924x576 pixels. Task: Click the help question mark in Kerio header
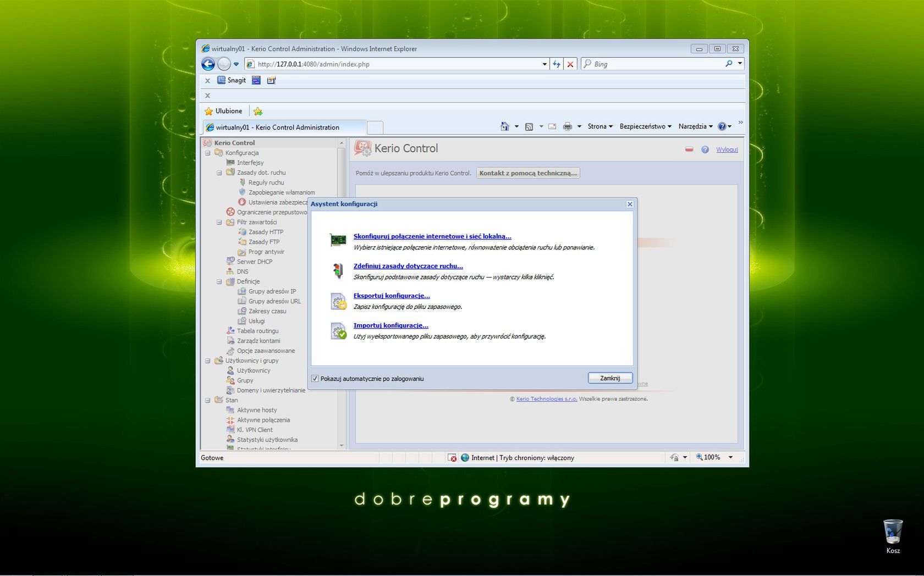pyautogui.click(x=705, y=149)
